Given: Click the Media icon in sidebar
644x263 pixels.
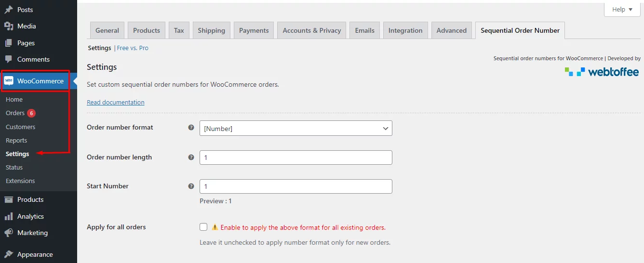Looking at the screenshot, I should 9,26.
